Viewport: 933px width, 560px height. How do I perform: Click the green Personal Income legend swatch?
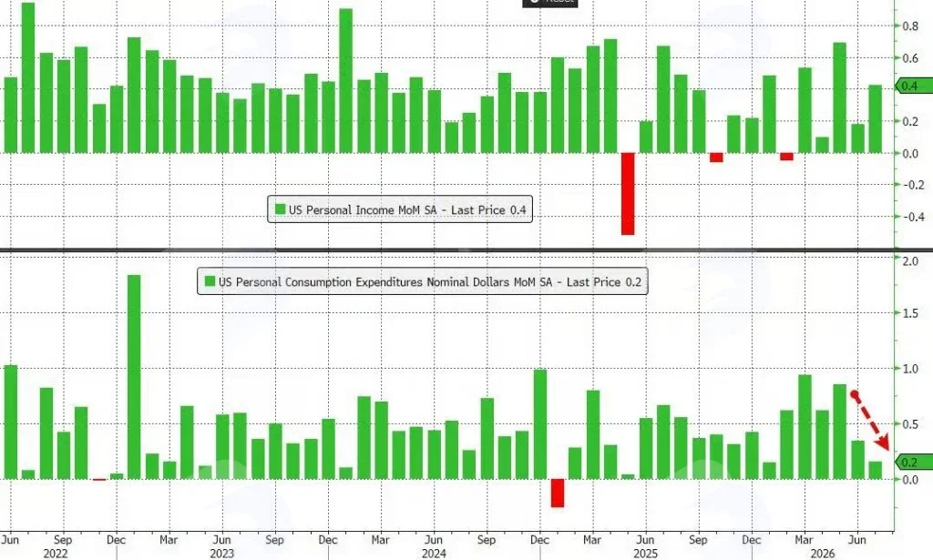280,209
